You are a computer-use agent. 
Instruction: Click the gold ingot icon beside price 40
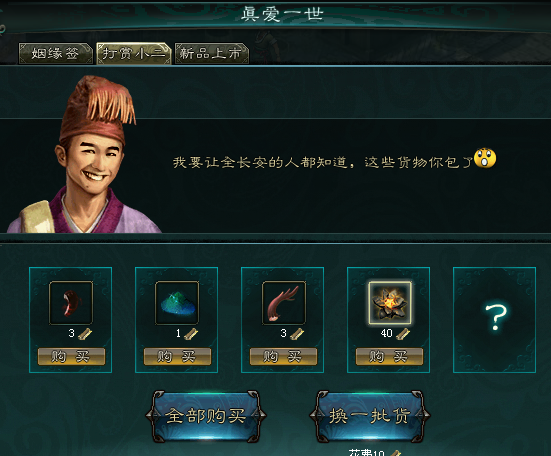click(x=403, y=333)
